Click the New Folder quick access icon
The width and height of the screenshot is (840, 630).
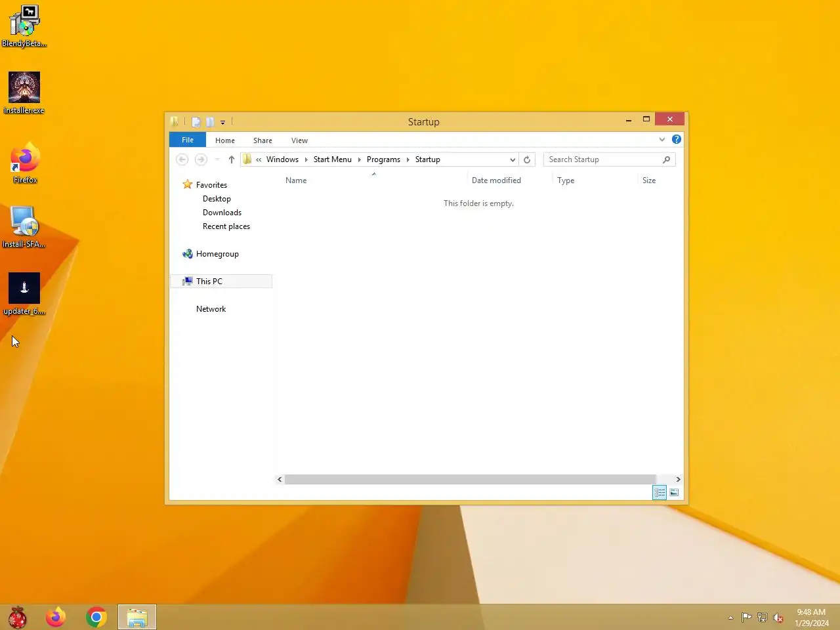click(x=210, y=121)
